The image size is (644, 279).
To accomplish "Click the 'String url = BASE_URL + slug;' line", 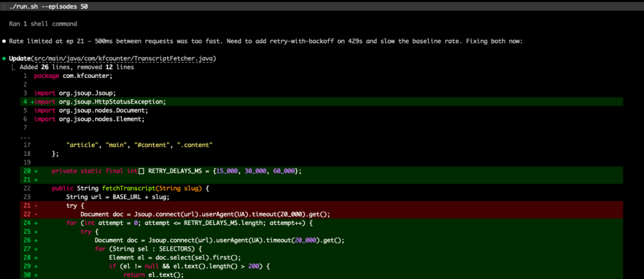I will point(118,197).
